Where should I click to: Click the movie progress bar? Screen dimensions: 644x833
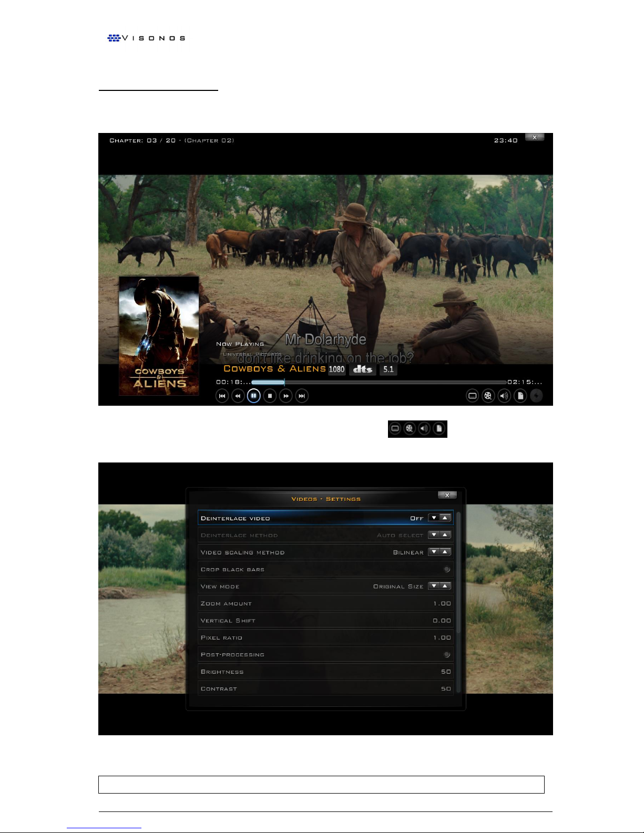[x=379, y=382]
